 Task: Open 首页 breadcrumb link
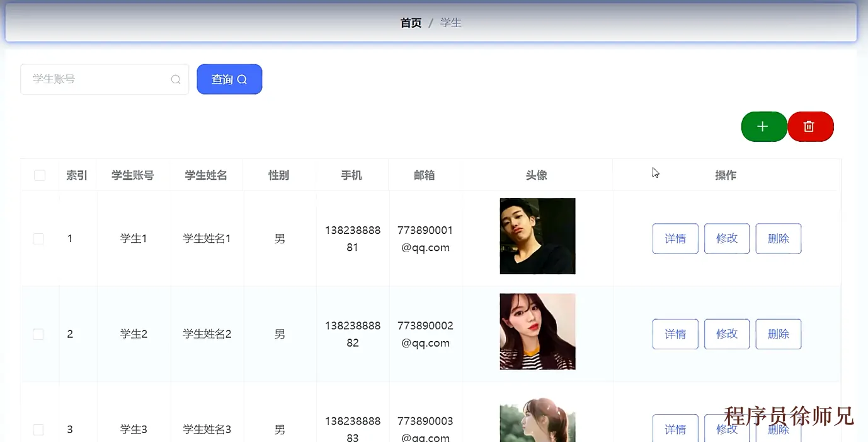411,23
